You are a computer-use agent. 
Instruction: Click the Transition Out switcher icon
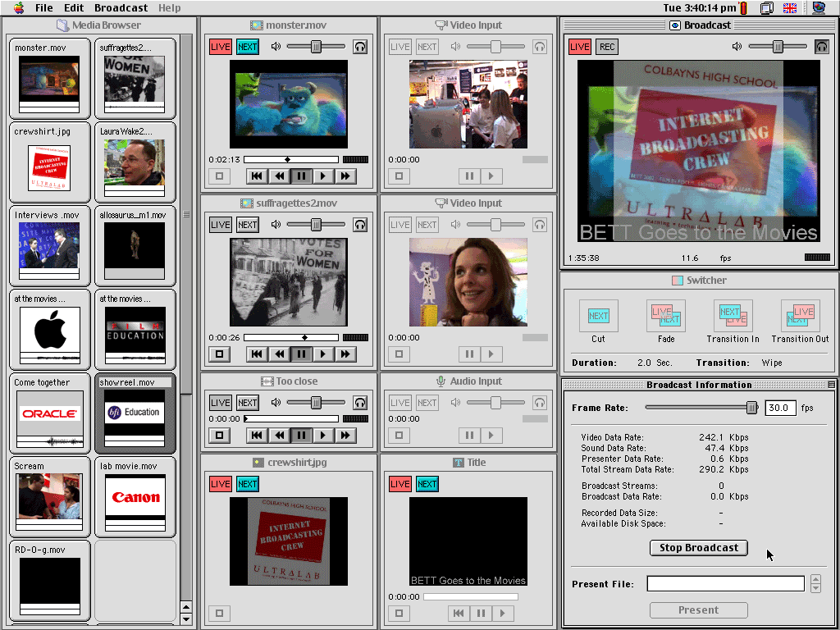[801, 316]
